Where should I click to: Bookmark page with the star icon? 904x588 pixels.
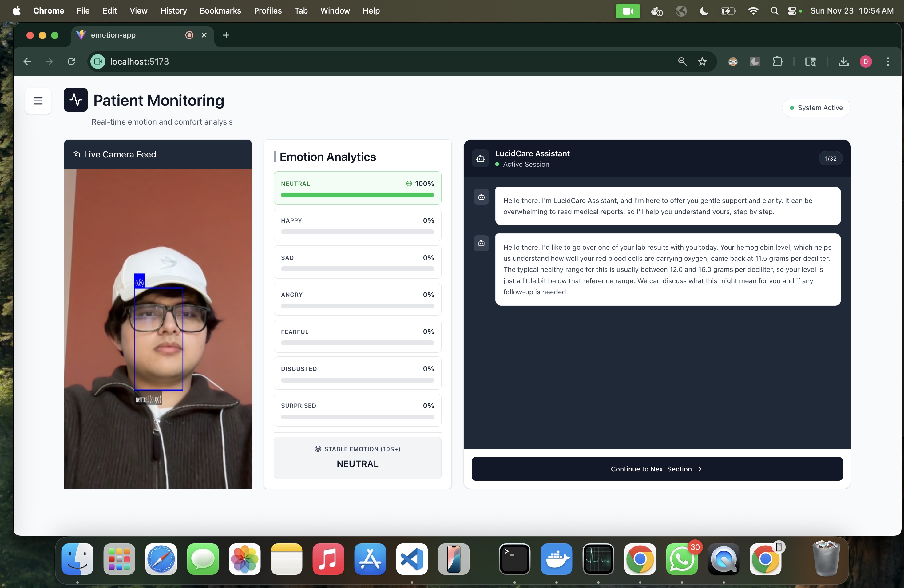[702, 62]
